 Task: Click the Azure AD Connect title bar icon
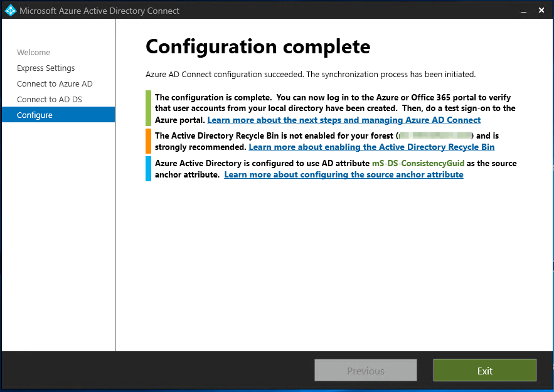coord(11,11)
